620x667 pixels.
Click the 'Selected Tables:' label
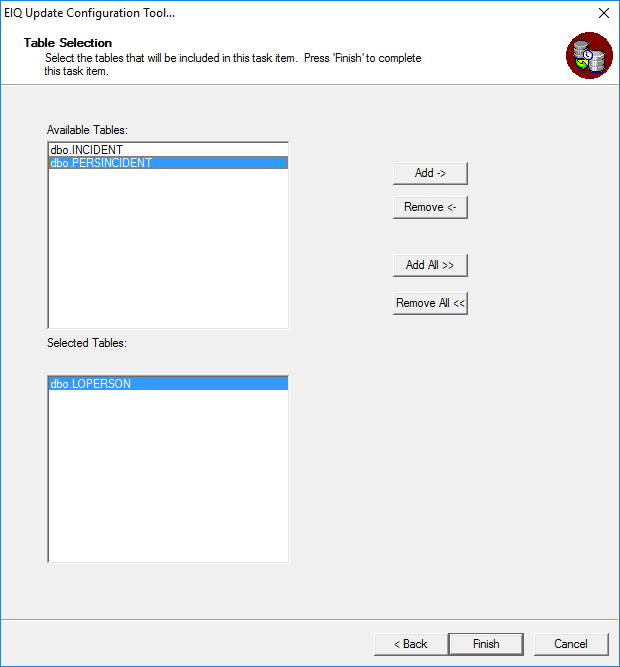(87, 343)
